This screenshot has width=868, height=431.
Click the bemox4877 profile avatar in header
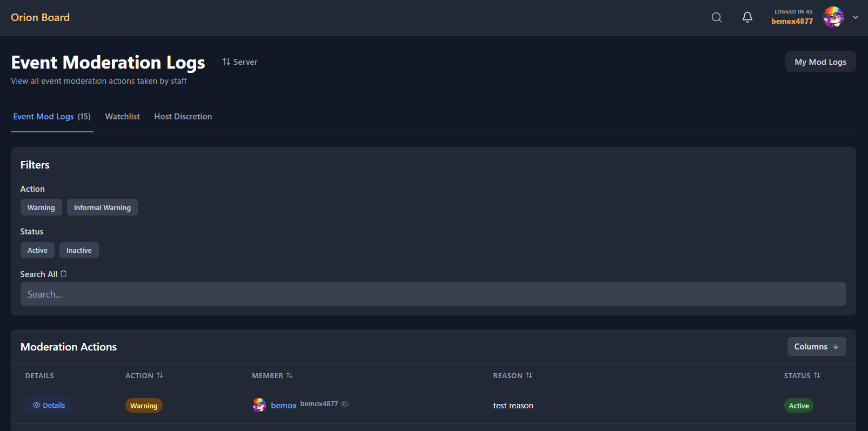click(833, 17)
